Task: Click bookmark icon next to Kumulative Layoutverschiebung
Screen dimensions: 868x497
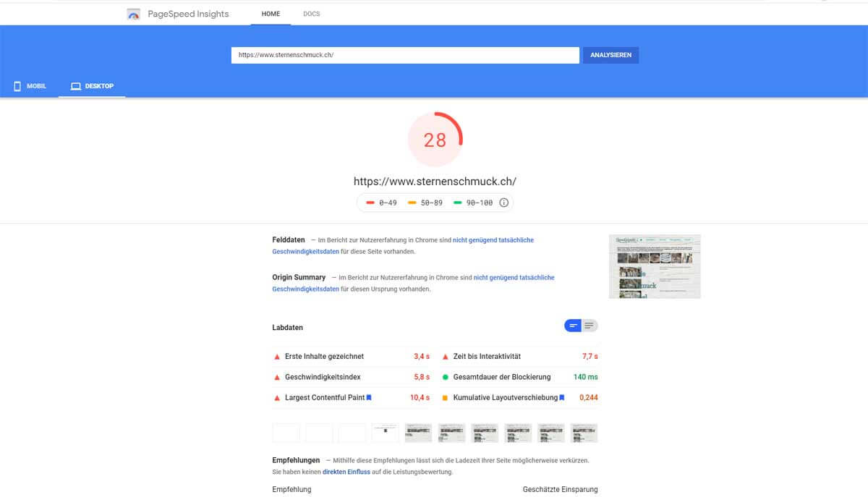Action: coord(562,397)
